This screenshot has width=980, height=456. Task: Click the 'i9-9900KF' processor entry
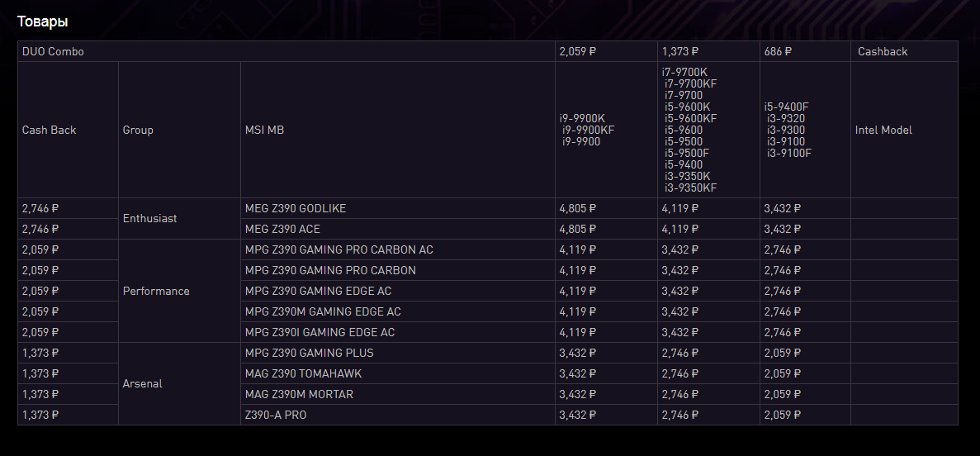pyautogui.click(x=589, y=130)
